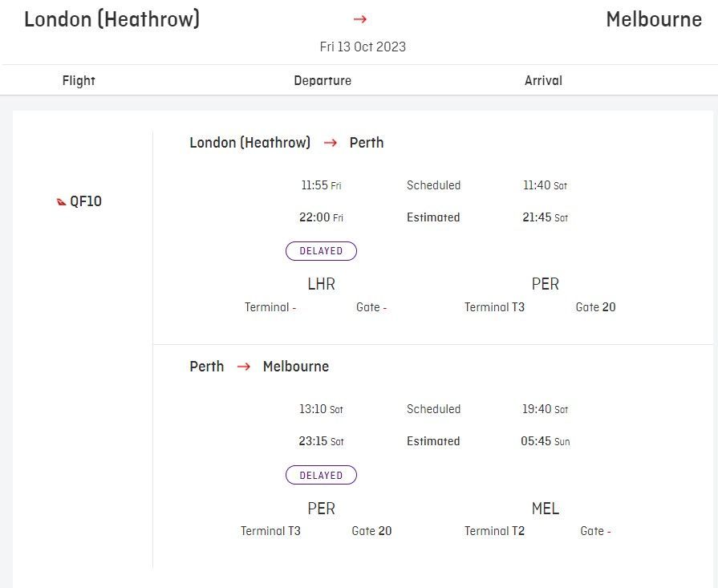Click scheduled departure time 13:10 Sat
The height and width of the screenshot is (588, 718).
click(x=321, y=409)
